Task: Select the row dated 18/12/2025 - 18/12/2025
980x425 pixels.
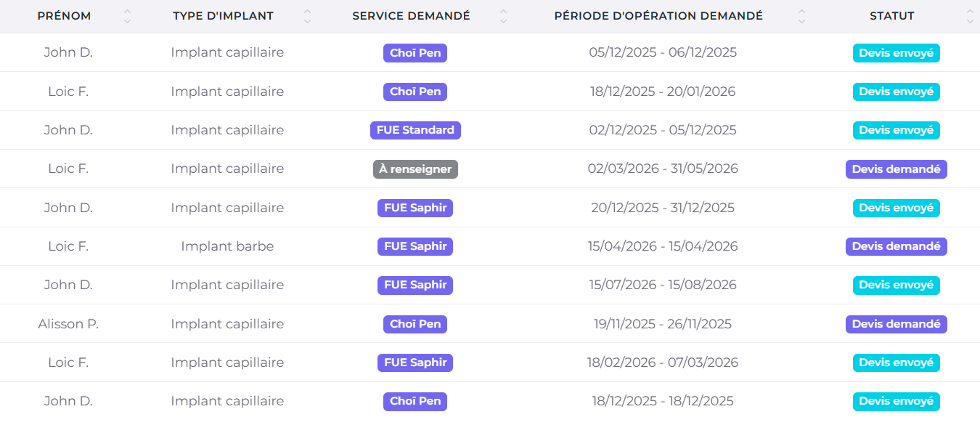Action: pos(663,400)
